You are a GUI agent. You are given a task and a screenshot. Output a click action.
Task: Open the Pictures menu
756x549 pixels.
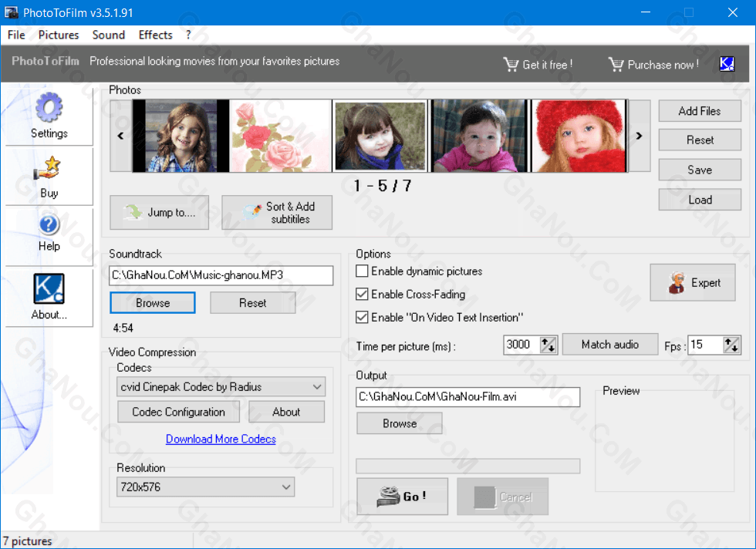point(59,35)
